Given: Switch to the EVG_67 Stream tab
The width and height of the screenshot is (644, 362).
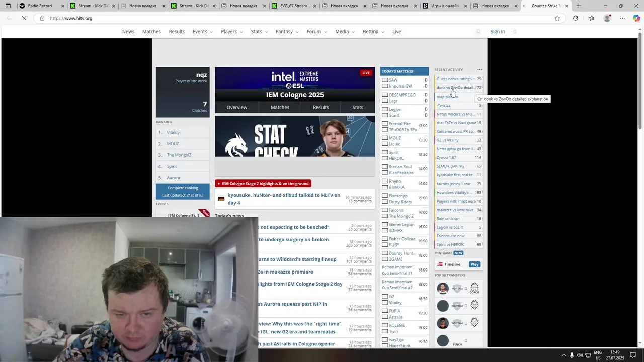Looking at the screenshot, I should pos(293,6).
